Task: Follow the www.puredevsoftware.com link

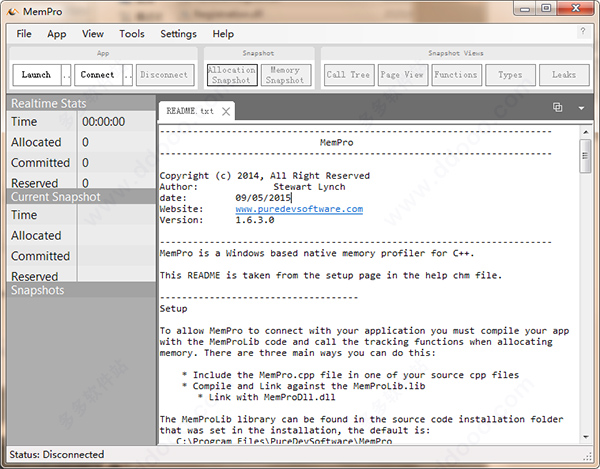Action: tap(299, 209)
